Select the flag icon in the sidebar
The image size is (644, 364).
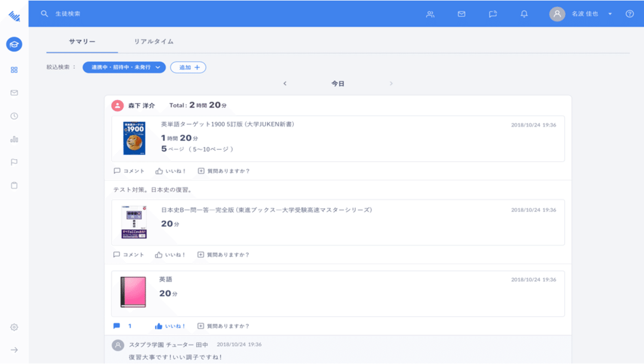[13, 162]
